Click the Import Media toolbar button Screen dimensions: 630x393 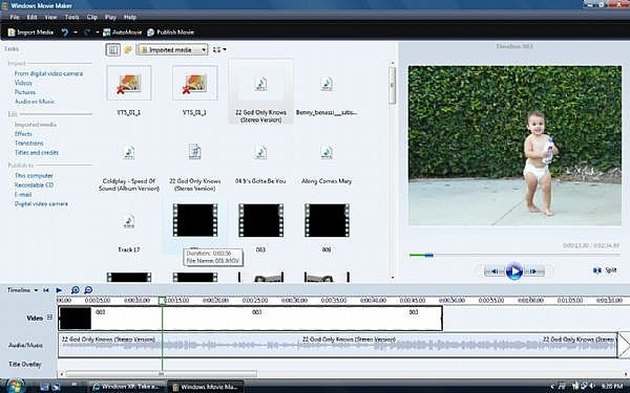click(x=31, y=32)
